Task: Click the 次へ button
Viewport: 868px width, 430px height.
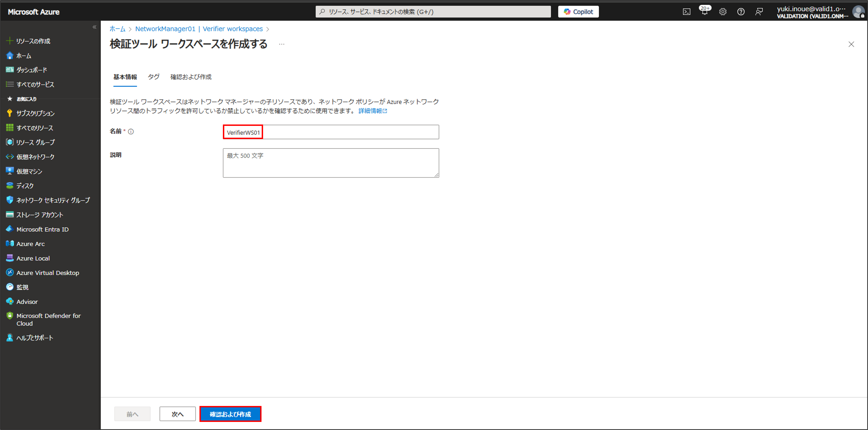Action: point(178,414)
